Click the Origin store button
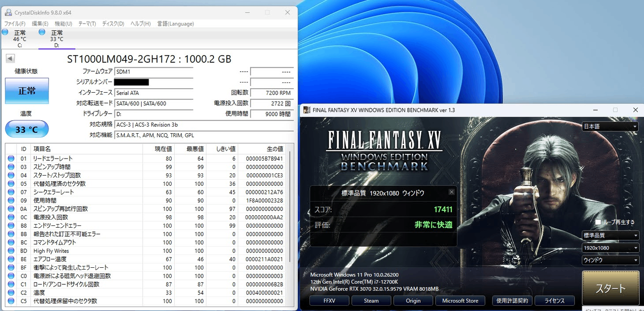Viewport: 644px width, 311px height. click(413, 301)
